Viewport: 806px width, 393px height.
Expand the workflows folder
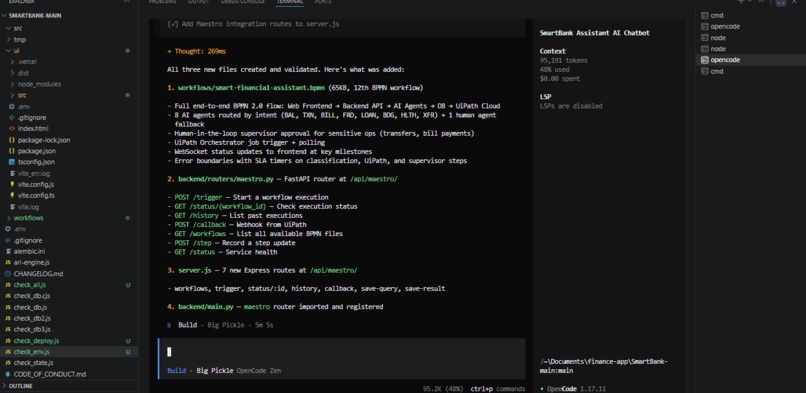(x=28, y=218)
